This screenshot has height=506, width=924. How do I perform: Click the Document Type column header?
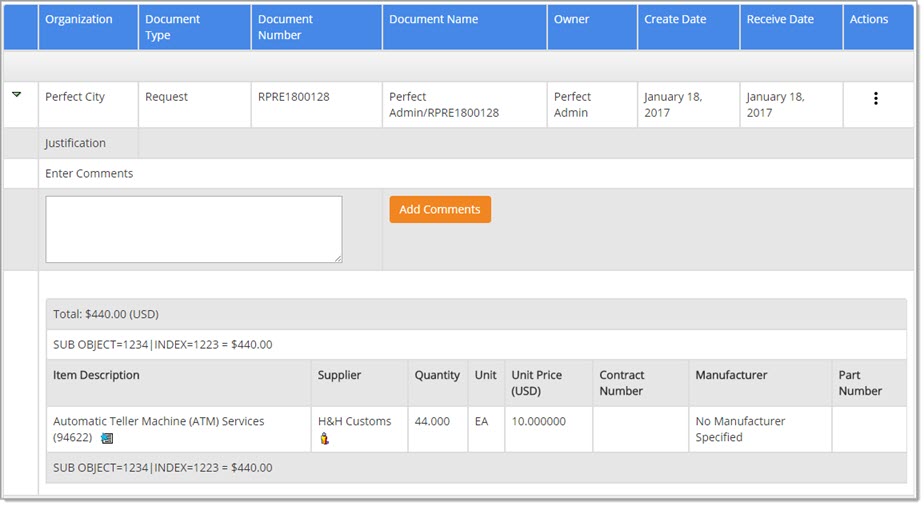coord(172,27)
